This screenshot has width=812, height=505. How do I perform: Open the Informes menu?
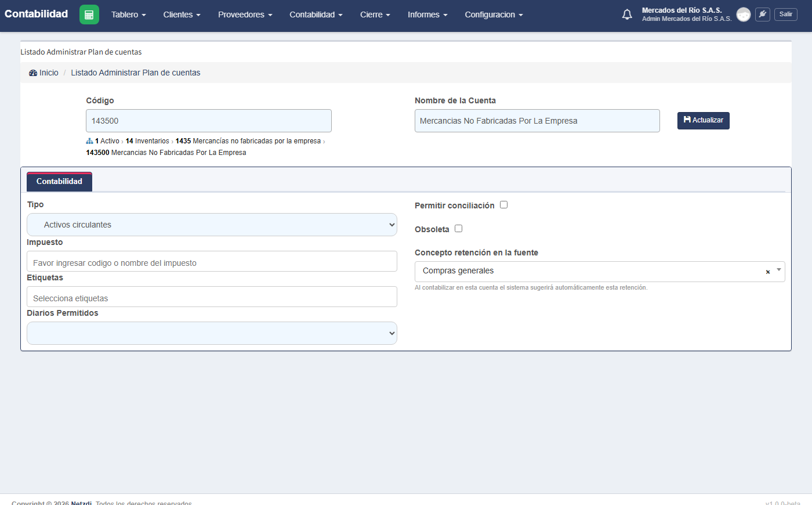coord(427,15)
